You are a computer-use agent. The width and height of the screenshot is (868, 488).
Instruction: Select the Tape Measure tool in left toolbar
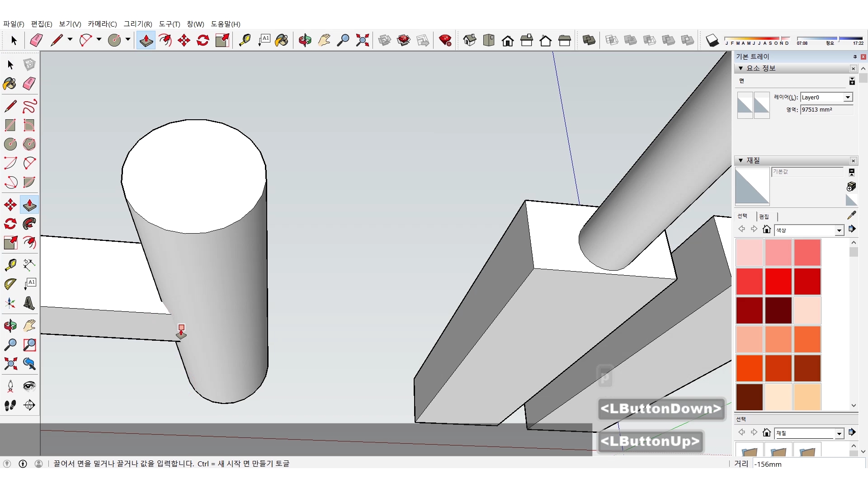coord(10,264)
